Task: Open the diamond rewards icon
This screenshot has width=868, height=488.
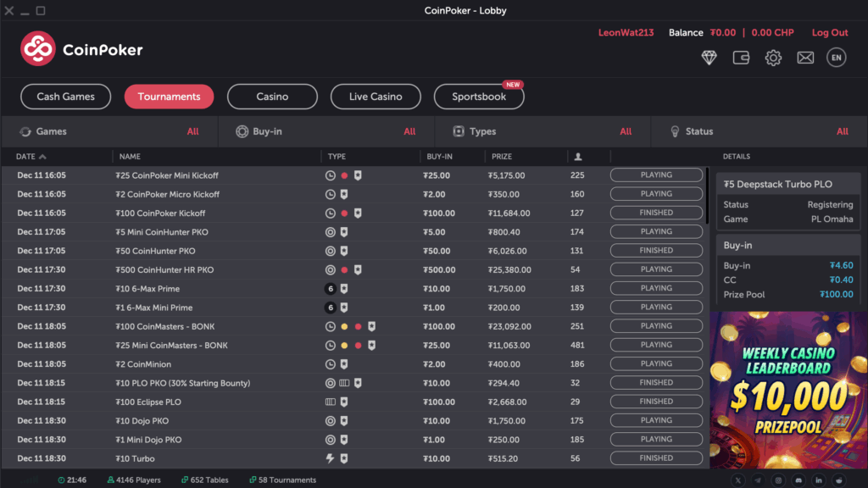Action: pos(709,58)
